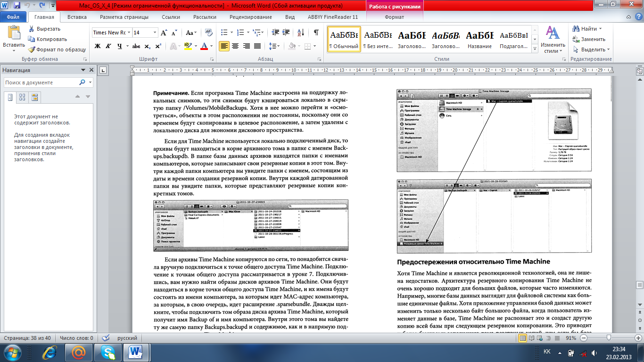This screenshot has height=362, width=644.
Task: Open the Change Case (Аа) dropdown
Action: pos(191,33)
